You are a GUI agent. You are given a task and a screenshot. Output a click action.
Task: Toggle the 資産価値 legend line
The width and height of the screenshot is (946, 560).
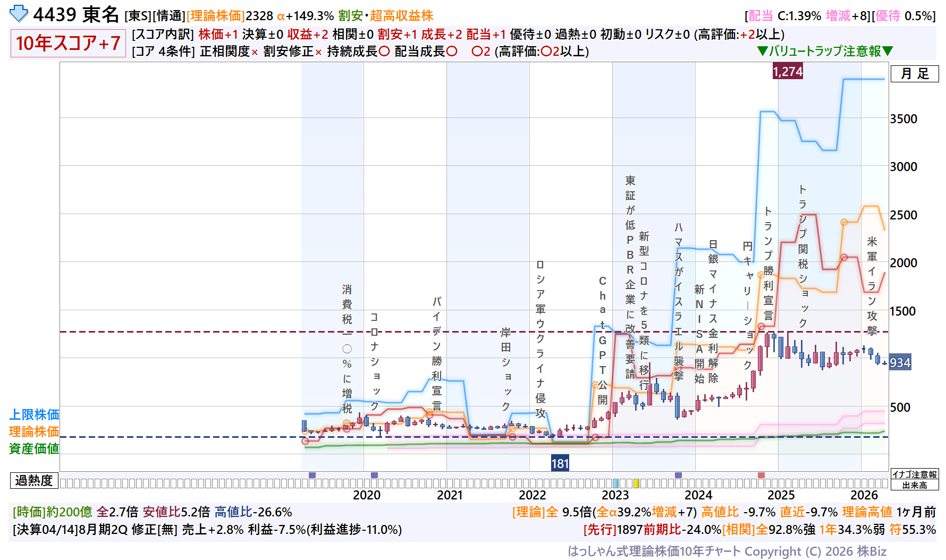[34, 448]
